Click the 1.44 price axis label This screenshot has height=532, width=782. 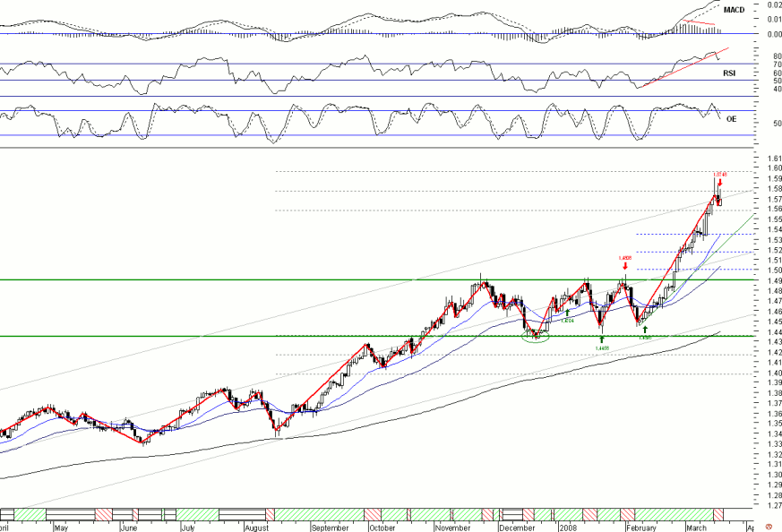775,331
